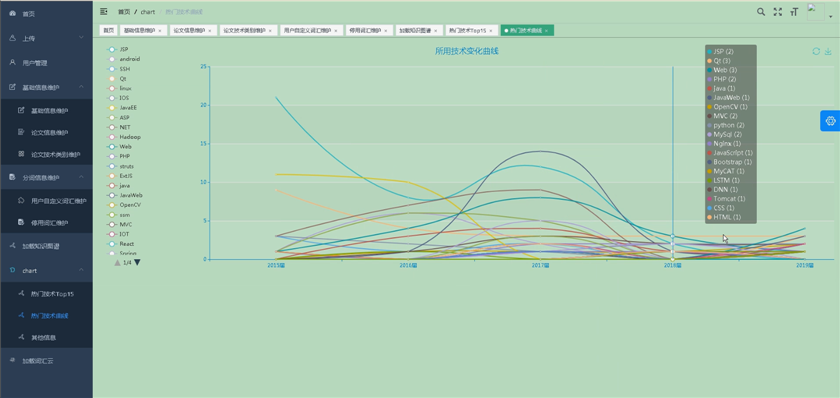The width and height of the screenshot is (840, 398).
Task: Open 用户管理 in the sidebar
Action: pos(46,63)
